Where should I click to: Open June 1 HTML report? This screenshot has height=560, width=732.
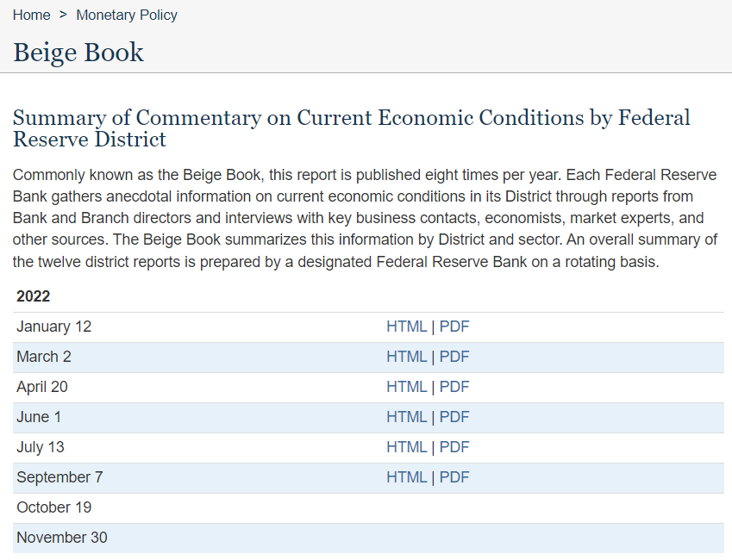[406, 417]
